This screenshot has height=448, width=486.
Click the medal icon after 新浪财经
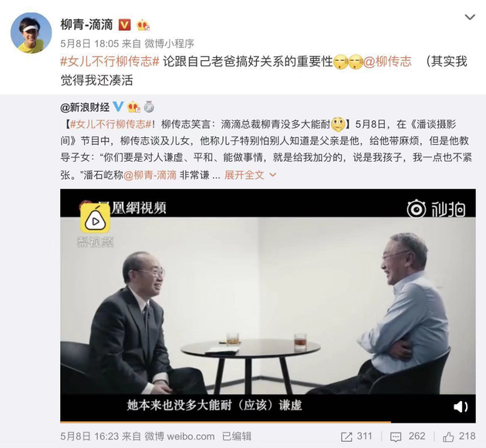click(150, 107)
